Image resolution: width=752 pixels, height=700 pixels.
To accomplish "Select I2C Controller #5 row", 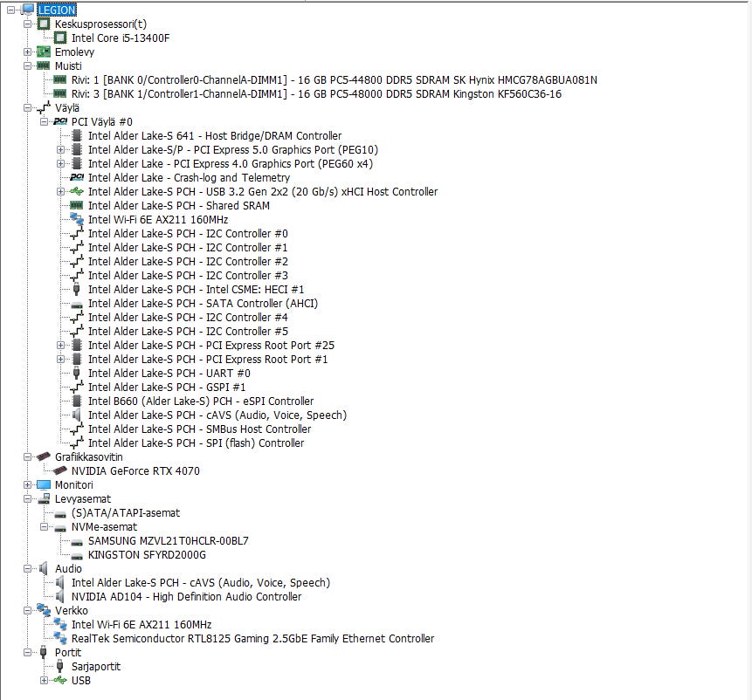I will pyautogui.click(x=188, y=331).
